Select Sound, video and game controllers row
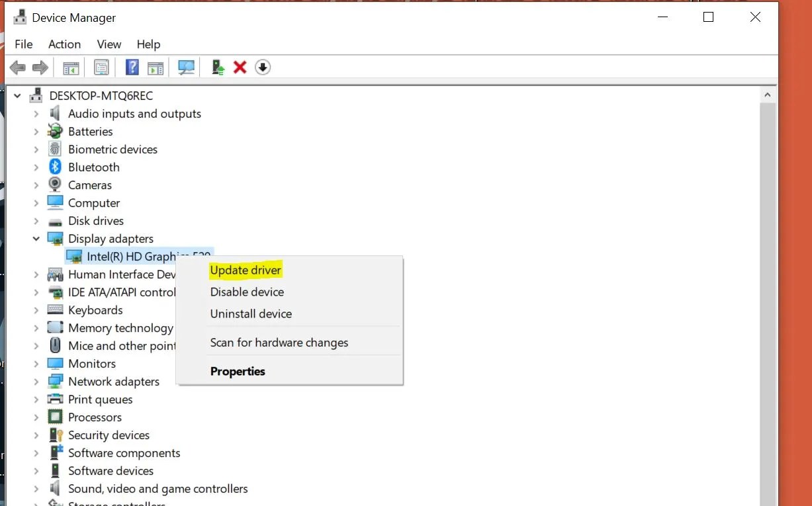Image resolution: width=812 pixels, height=506 pixels. (148, 489)
